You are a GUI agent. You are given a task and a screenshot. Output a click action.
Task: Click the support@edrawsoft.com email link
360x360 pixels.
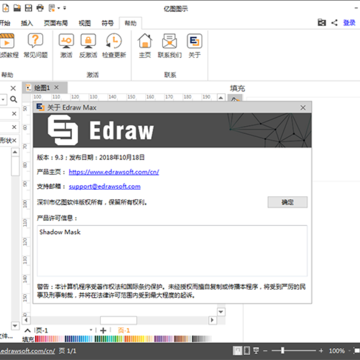click(x=105, y=186)
